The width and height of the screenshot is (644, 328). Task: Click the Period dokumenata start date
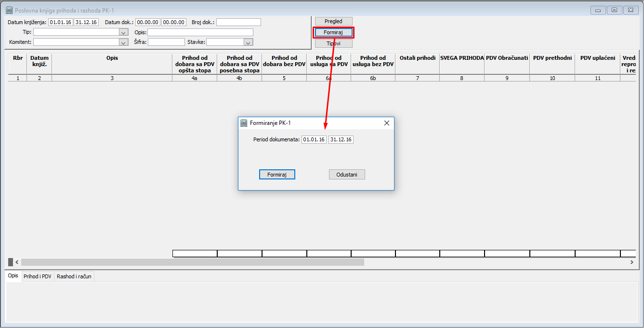314,139
